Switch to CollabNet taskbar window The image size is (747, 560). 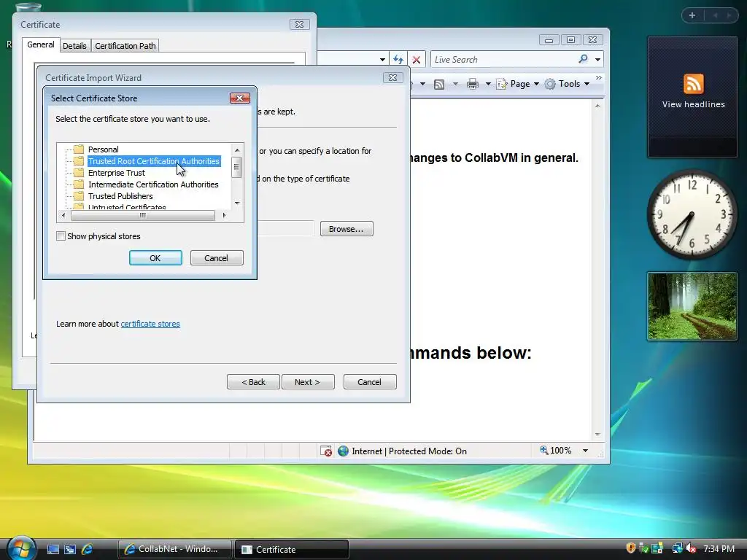pos(174,549)
